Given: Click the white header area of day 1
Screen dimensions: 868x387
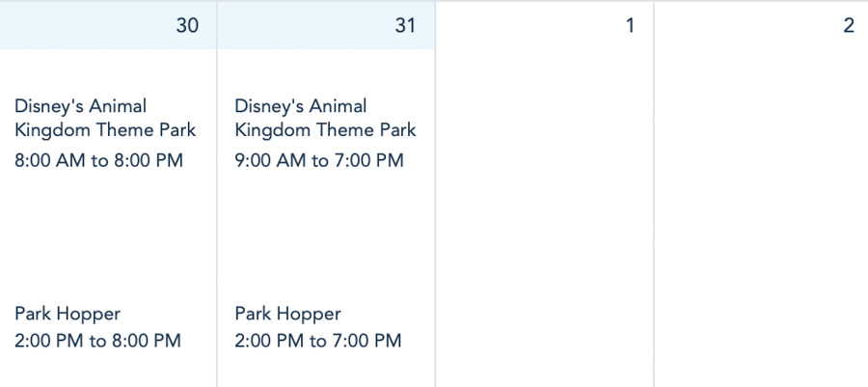Looking at the screenshot, I should pyautogui.click(x=530, y=26).
